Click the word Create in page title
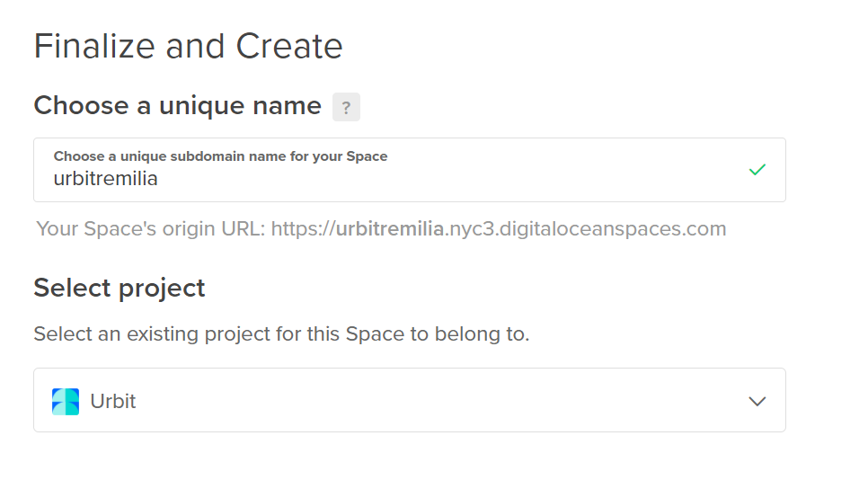868x480 pixels. pos(289,46)
